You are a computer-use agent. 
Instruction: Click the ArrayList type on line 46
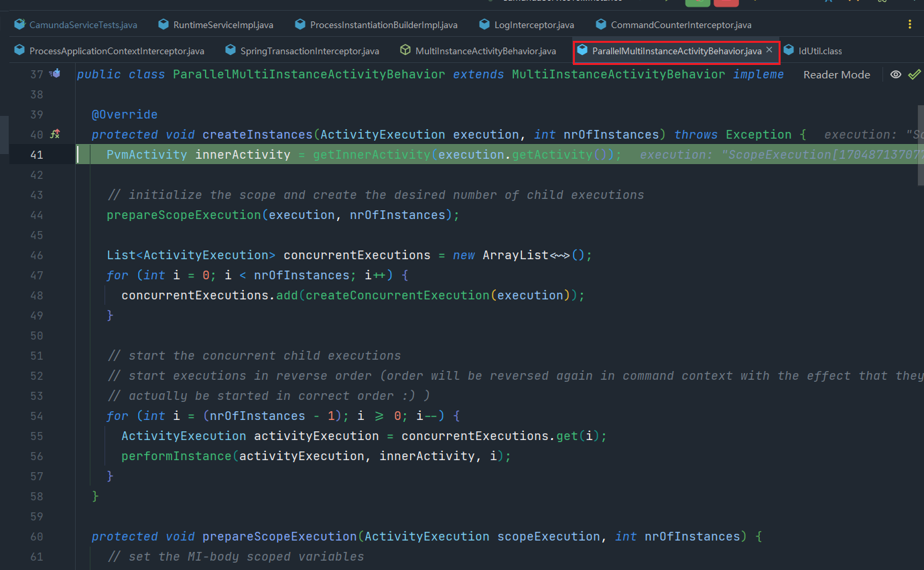(516, 255)
